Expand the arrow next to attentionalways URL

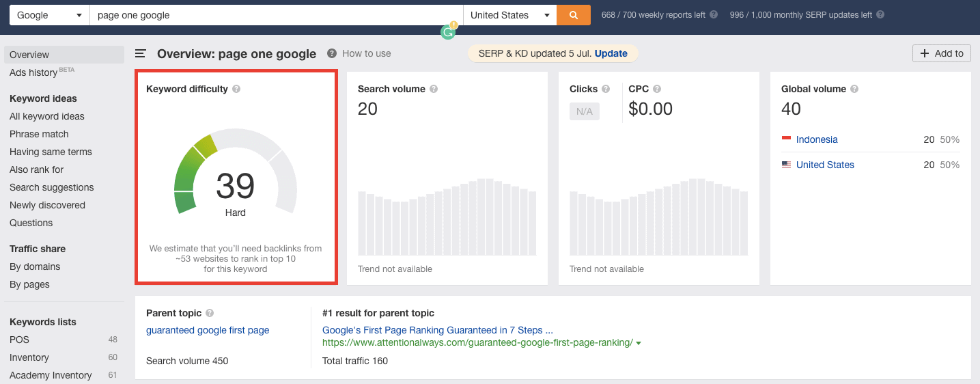pos(639,343)
